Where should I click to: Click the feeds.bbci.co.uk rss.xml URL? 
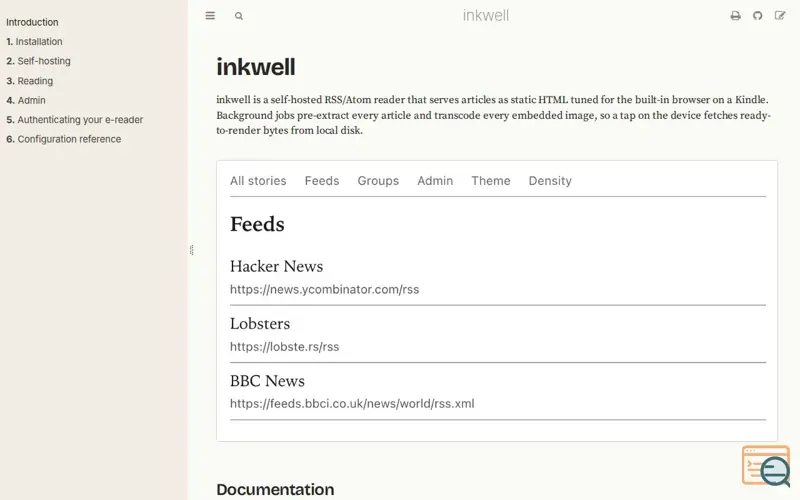click(x=352, y=404)
